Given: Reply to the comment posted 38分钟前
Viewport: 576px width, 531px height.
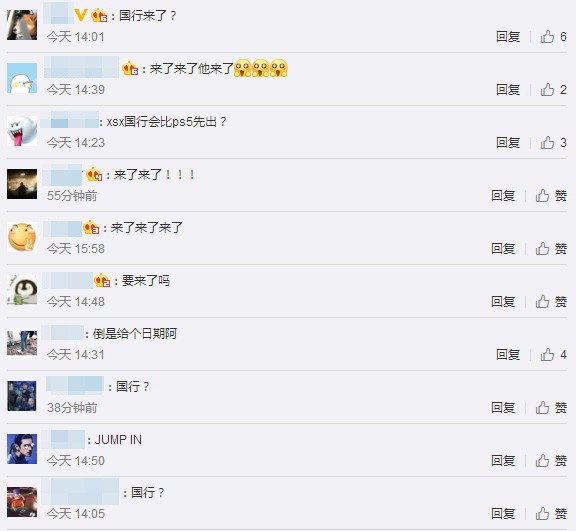Looking at the screenshot, I should click(x=503, y=407).
